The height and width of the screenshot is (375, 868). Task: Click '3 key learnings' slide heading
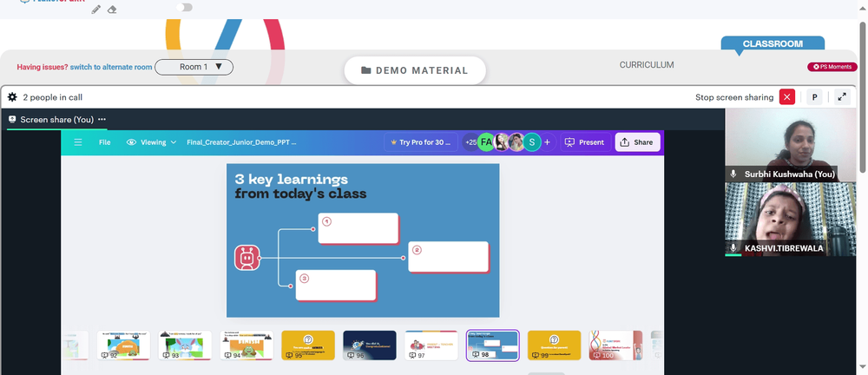(291, 180)
